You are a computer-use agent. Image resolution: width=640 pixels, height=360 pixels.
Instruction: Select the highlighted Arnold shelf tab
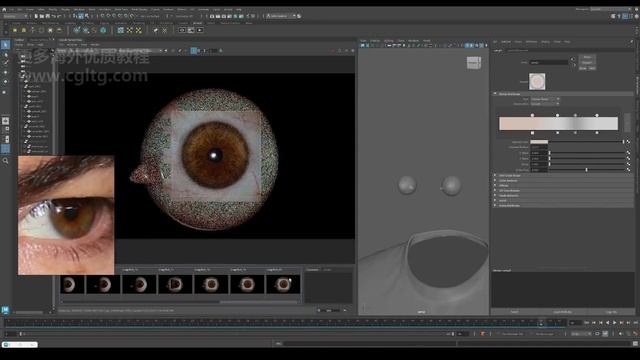coord(198,23)
